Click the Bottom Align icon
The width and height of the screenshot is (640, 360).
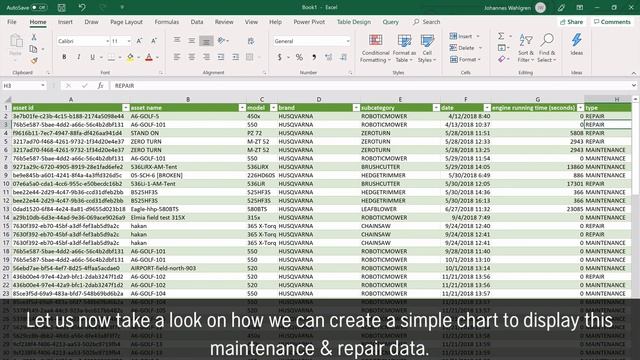(x=206, y=40)
